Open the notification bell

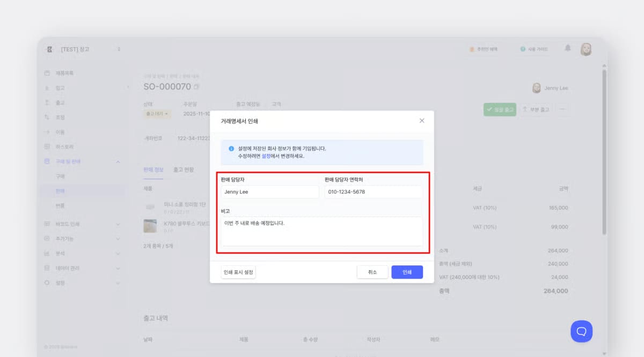(x=568, y=49)
